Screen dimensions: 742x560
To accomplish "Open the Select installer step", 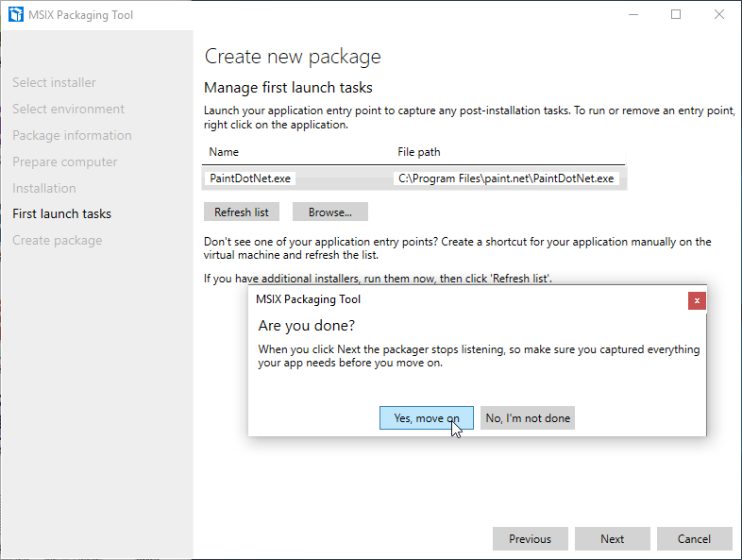I will tap(54, 83).
